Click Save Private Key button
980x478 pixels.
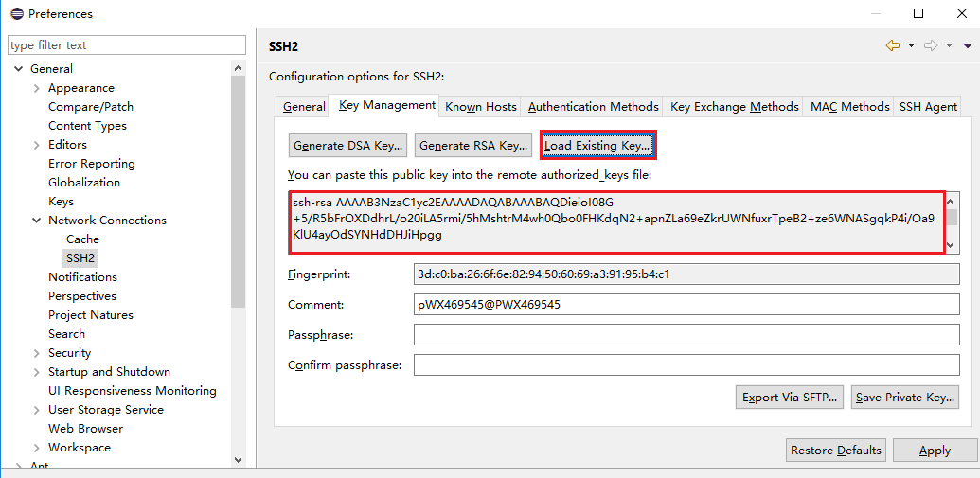[905, 398]
